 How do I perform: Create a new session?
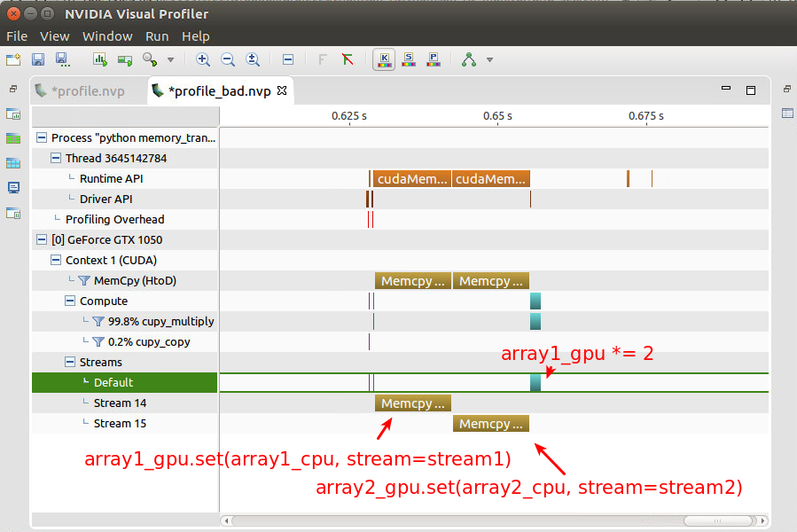tap(13, 59)
